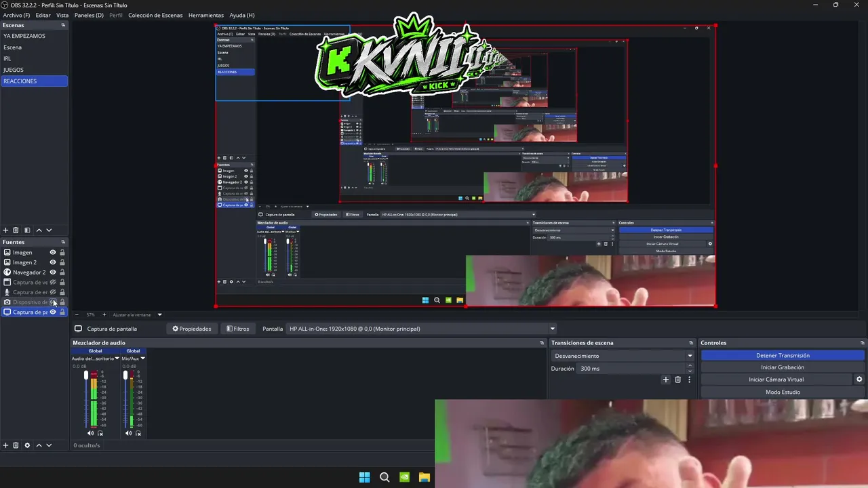This screenshot has height=488, width=868.
Task: Start recording with Iniciar Grabación
Action: click(x=783, y=367)
